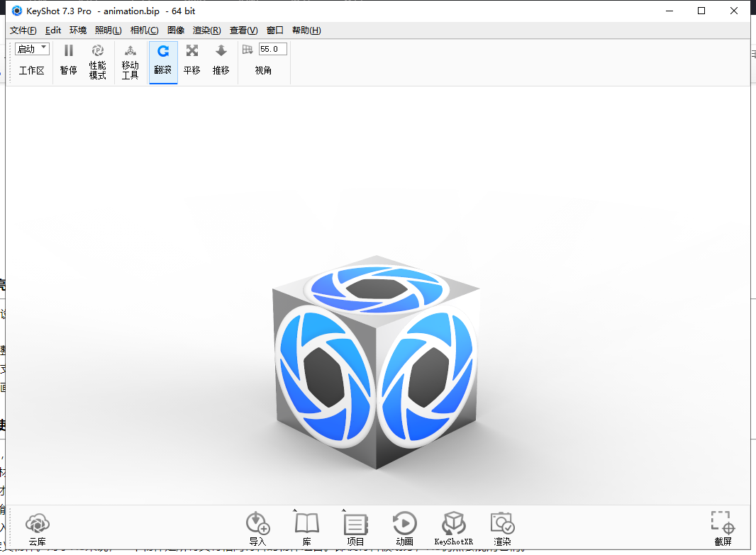756x555 pixels.
Task: Open the Project panel (项目)
Action: tap(356, 529)
